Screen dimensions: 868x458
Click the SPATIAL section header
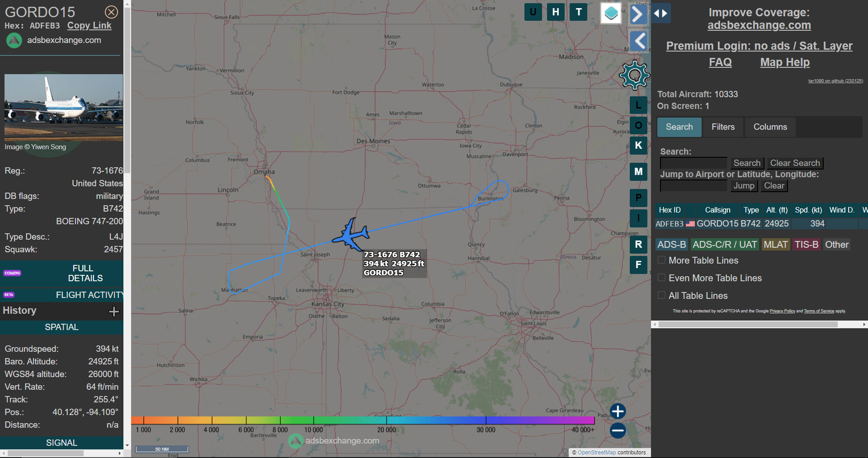[61, 327]
